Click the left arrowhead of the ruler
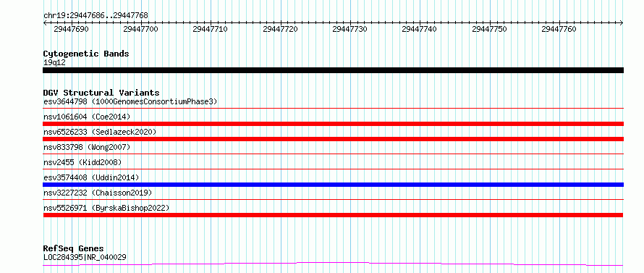 click(45, 22)
